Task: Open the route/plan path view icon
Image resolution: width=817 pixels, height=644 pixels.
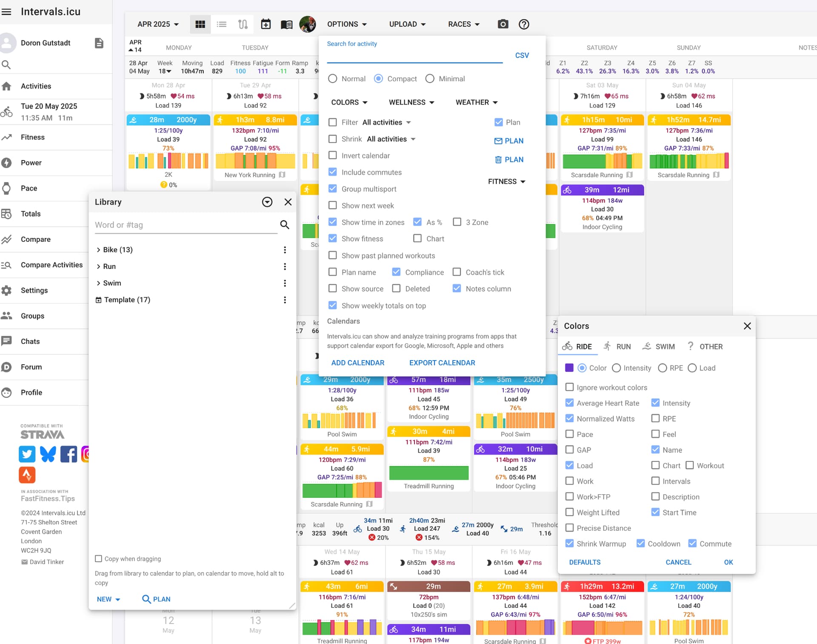Action: point(243,24)
